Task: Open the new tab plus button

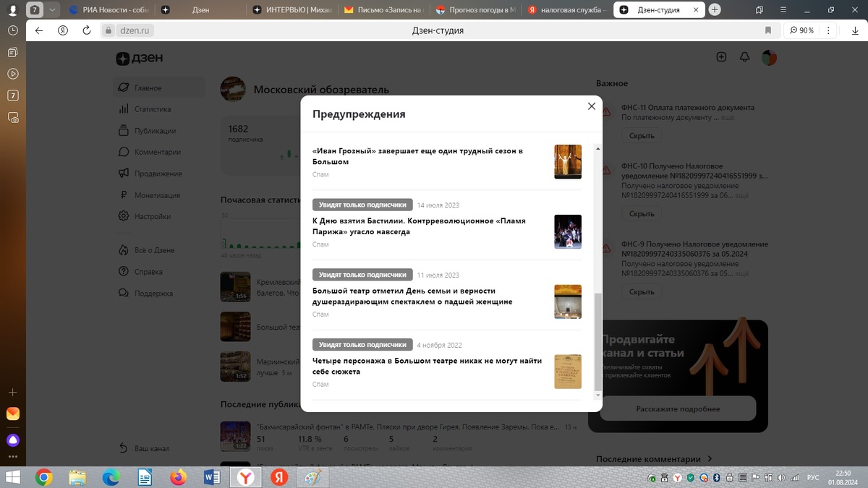Action: 715,10
